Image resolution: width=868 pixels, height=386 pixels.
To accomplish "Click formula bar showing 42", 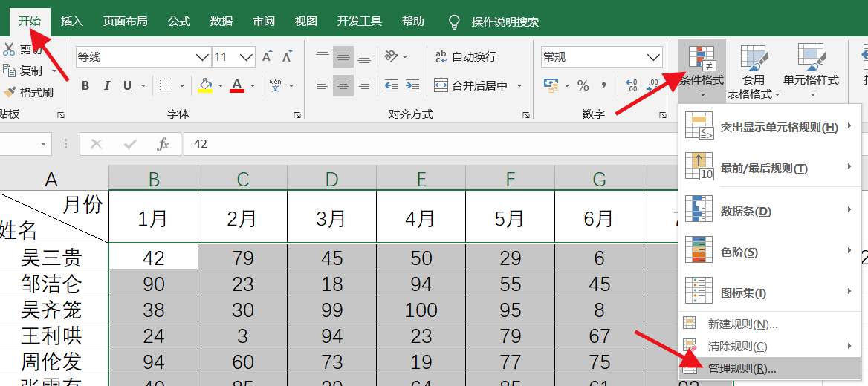I will click(x=432, y=144).
